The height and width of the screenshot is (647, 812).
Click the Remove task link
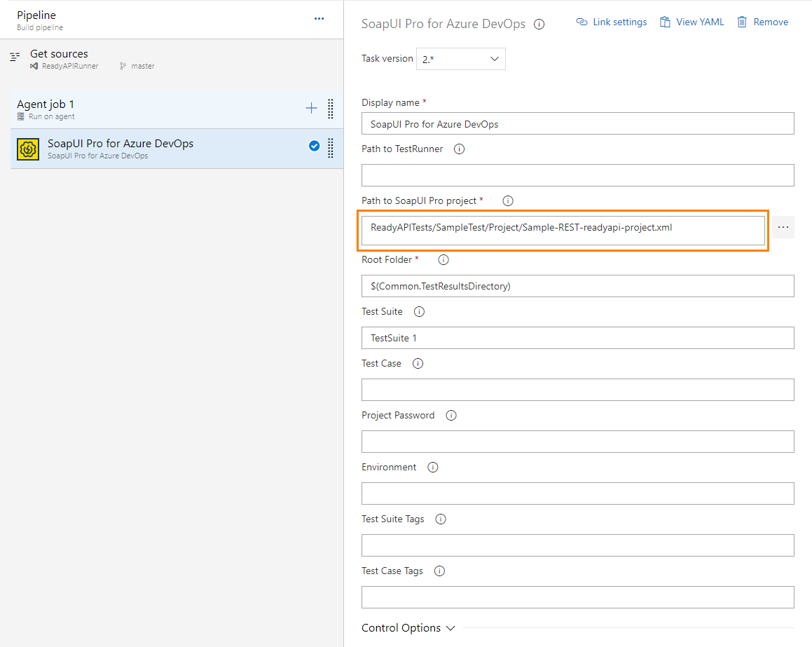coord(763,22)
